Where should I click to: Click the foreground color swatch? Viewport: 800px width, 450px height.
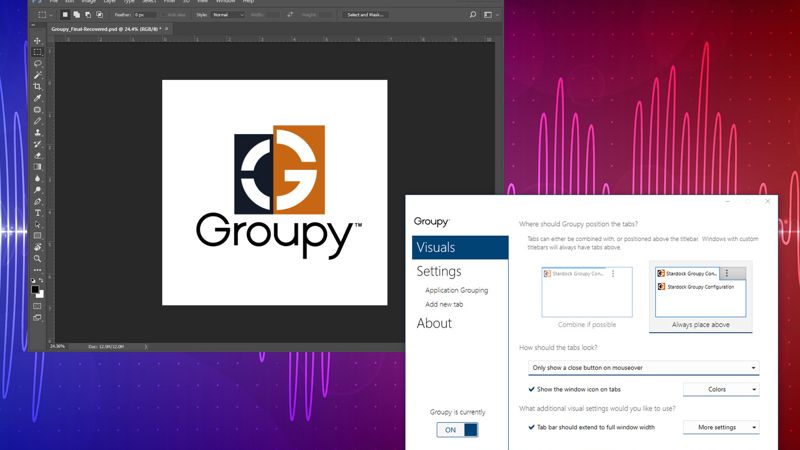click(x=35, y=289)
